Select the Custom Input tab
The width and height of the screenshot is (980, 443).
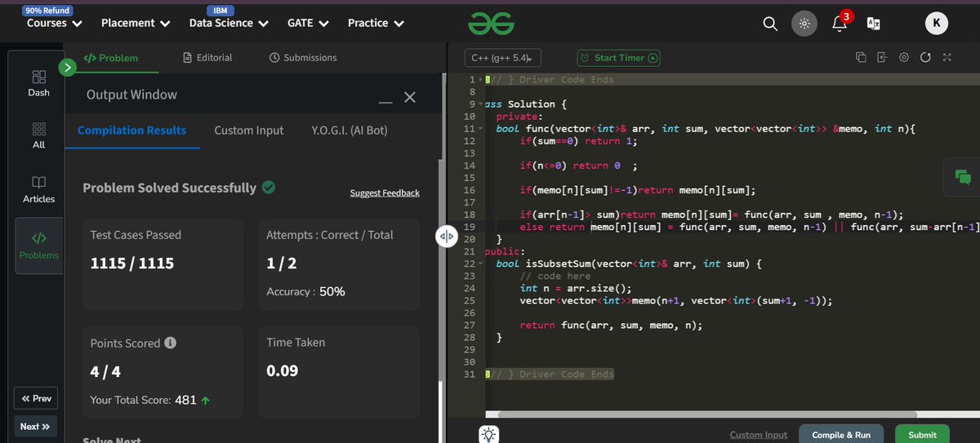[249, 131]
